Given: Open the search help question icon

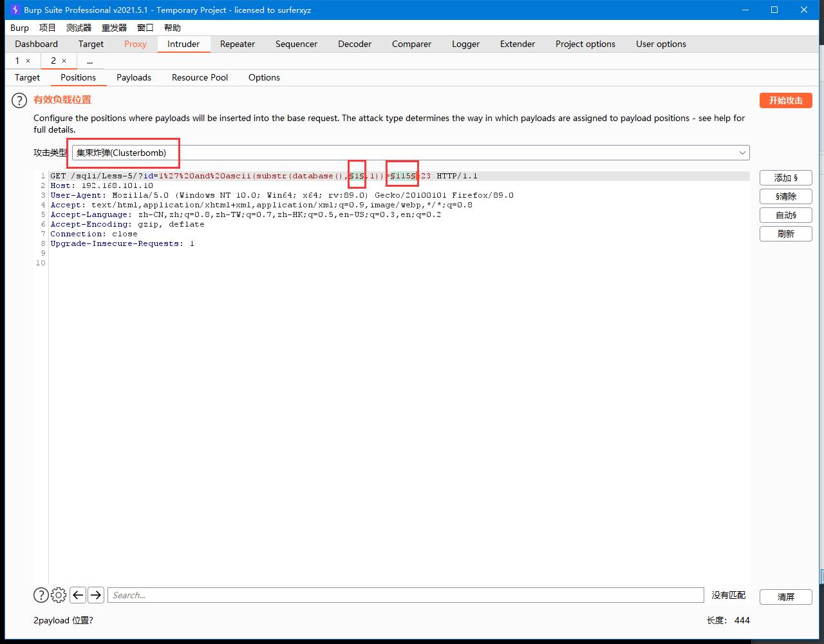Looking at the screenshot, I should click(41, 595).
